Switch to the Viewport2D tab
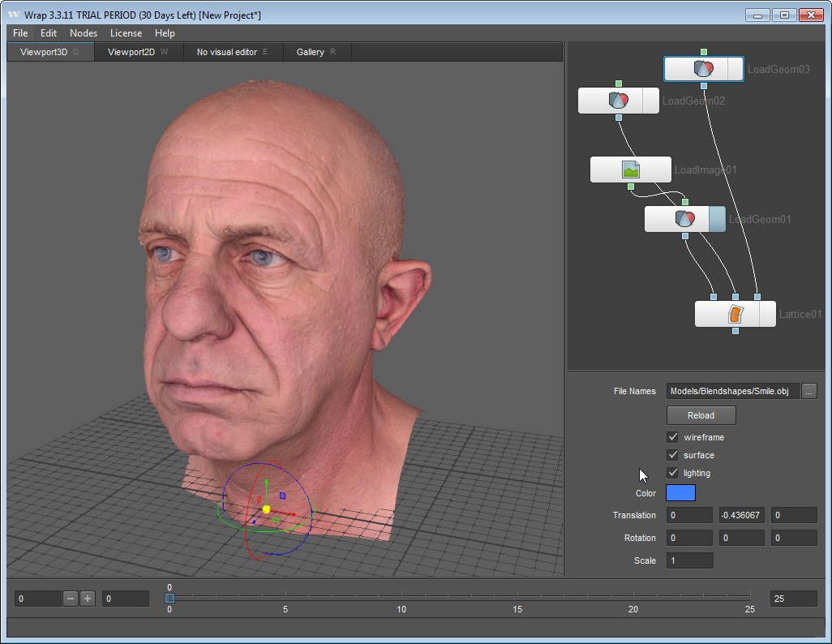Image resolution: width=832 pixels, height=644 pixels. pos(131,52)
